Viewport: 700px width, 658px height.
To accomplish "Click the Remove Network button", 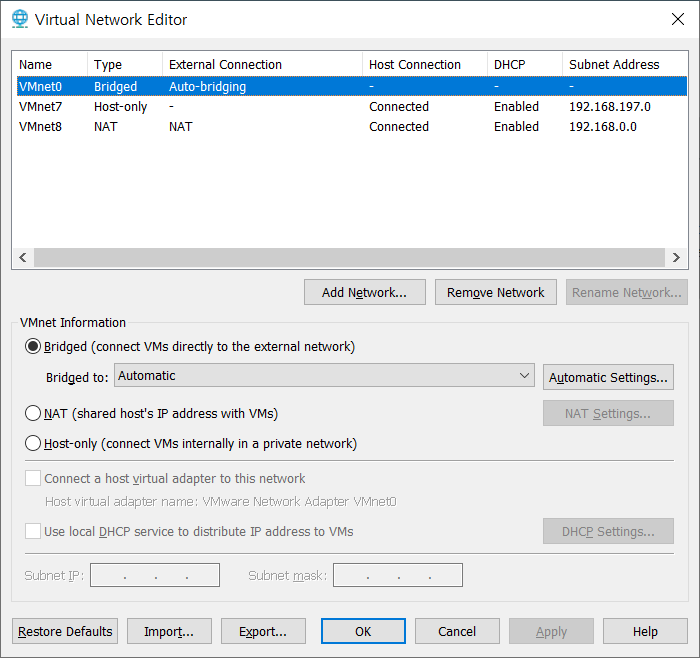I will tap(496, 292).
